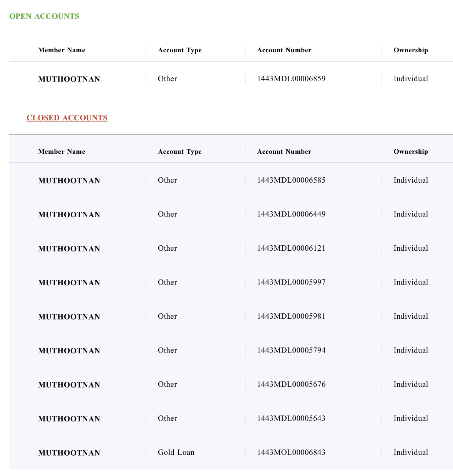Click Individual ownership in the Gold Loan row
Image resolution: width=453 pixels, height=476 pixels.
click(410, 453)
